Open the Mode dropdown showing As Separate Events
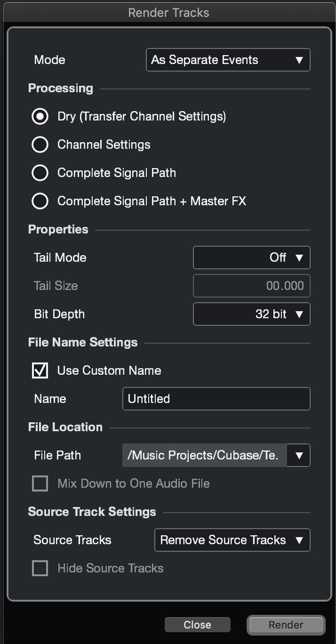Viewport: 336px width, 644px height. click(x=228, y=60)
